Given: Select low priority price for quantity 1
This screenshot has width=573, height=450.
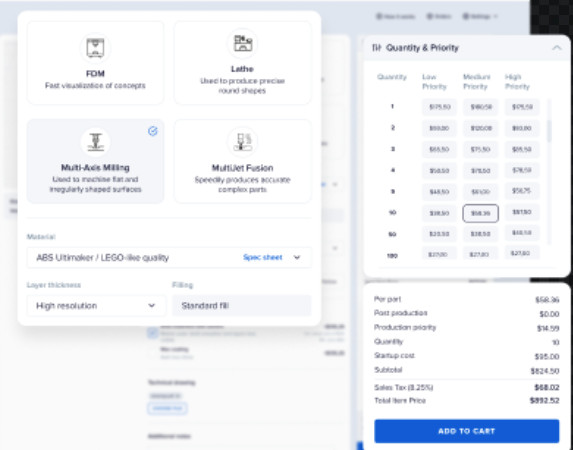Looking at the screenshot, I should coord(439,107).
